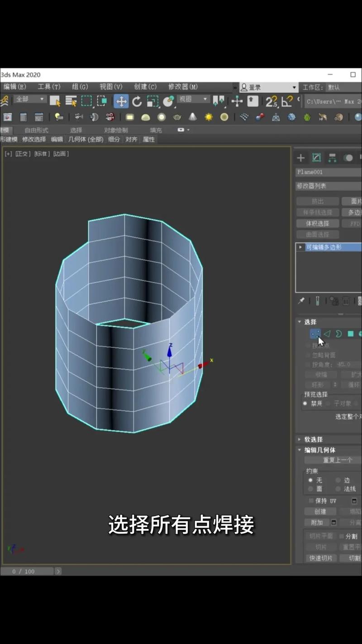
Task: Click the Pin Stack icon
Action: [301, 301]
